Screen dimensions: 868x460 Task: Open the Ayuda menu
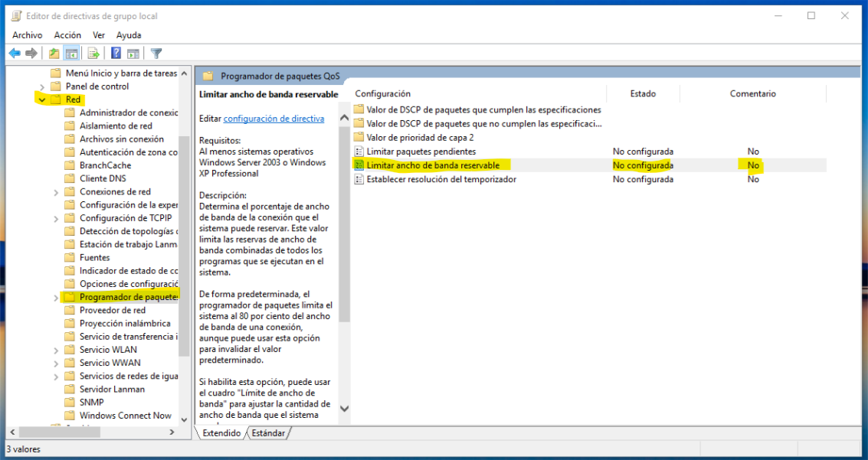click(x=129, y=35)
